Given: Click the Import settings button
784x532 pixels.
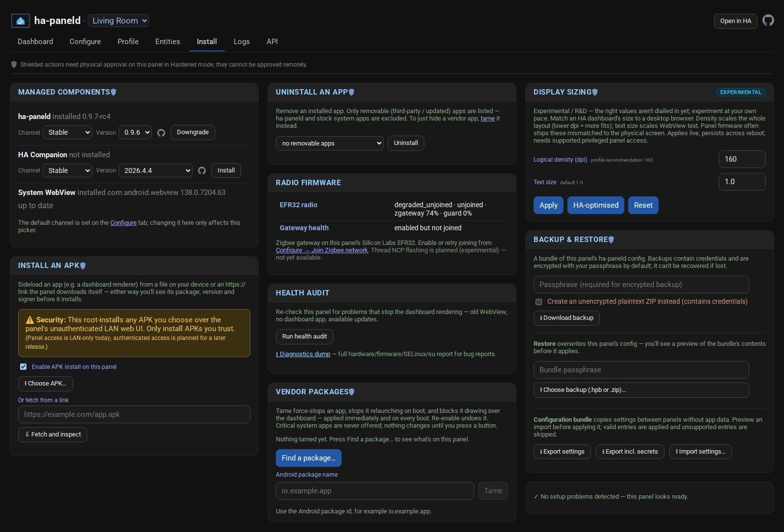Looking at the screenshot, I should 701,452.
